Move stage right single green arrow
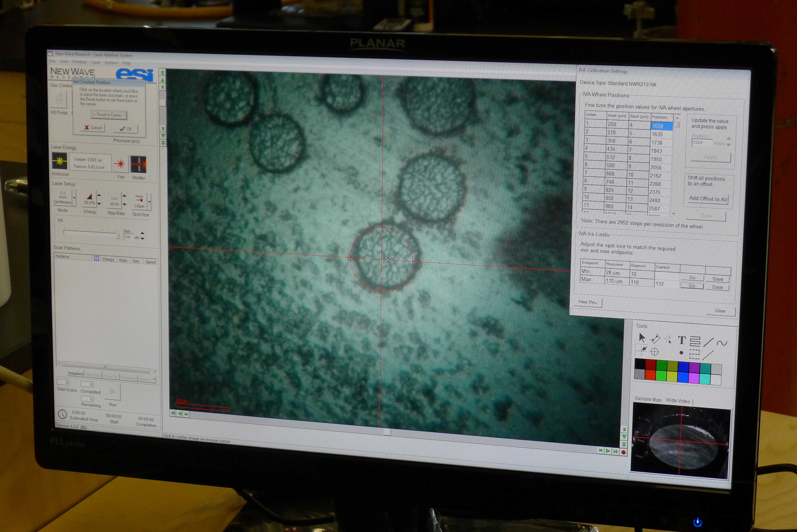 [x=608, y=451]
